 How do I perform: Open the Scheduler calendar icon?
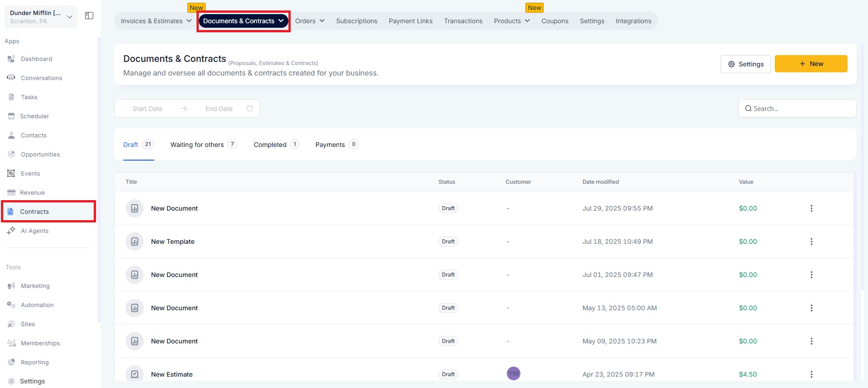tap(11, 116)
